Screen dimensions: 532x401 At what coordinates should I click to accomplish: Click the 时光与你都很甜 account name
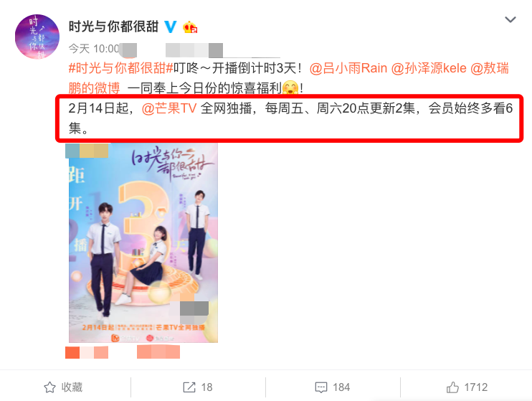coord(114,27)
